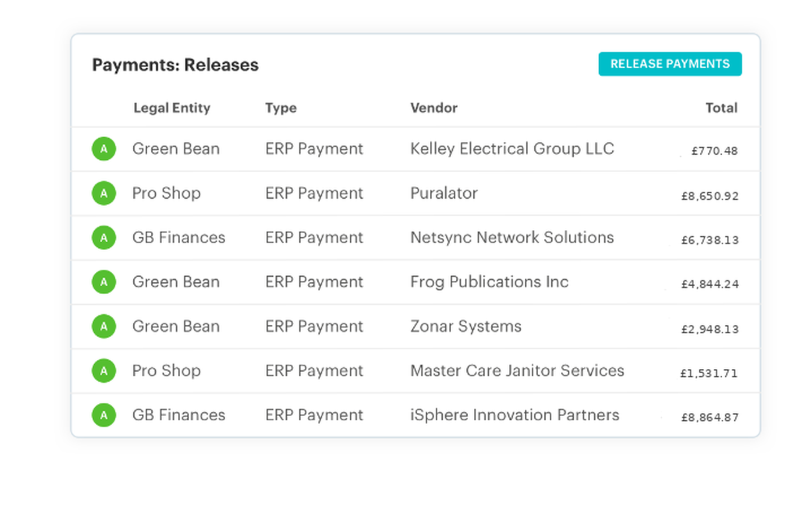Click the Release Payments button

coord(670,64)
